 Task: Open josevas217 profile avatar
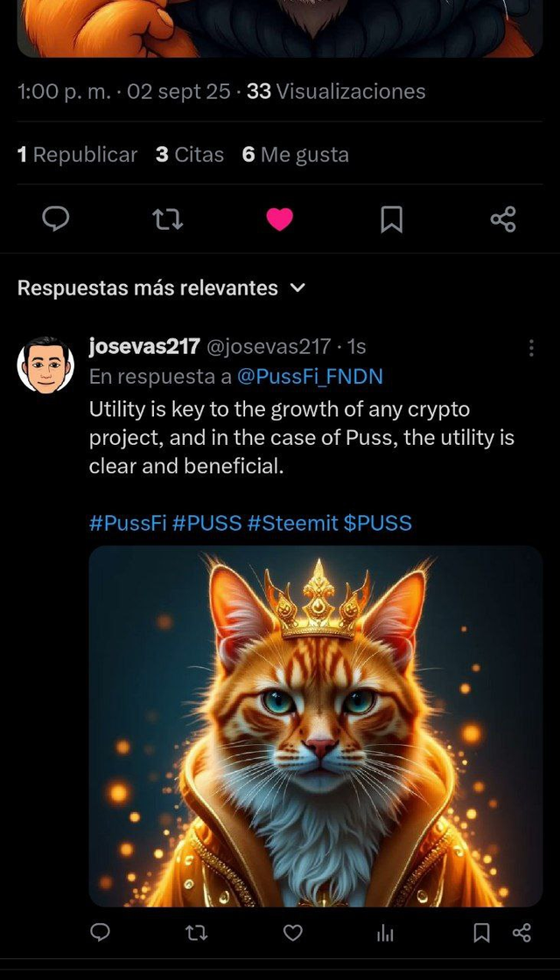(x=45, y=365)
